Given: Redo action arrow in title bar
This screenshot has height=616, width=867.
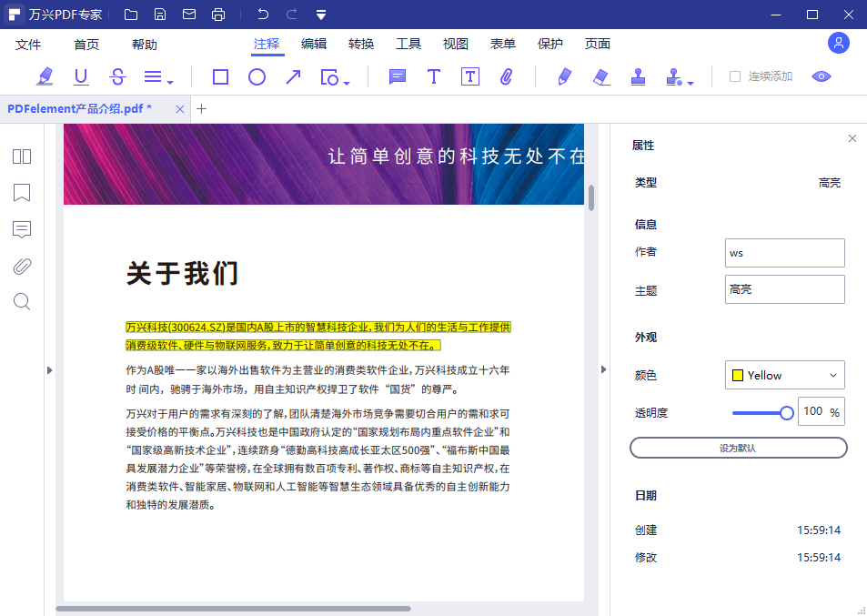Looking at the screenshot, I should tap(291, 15).
